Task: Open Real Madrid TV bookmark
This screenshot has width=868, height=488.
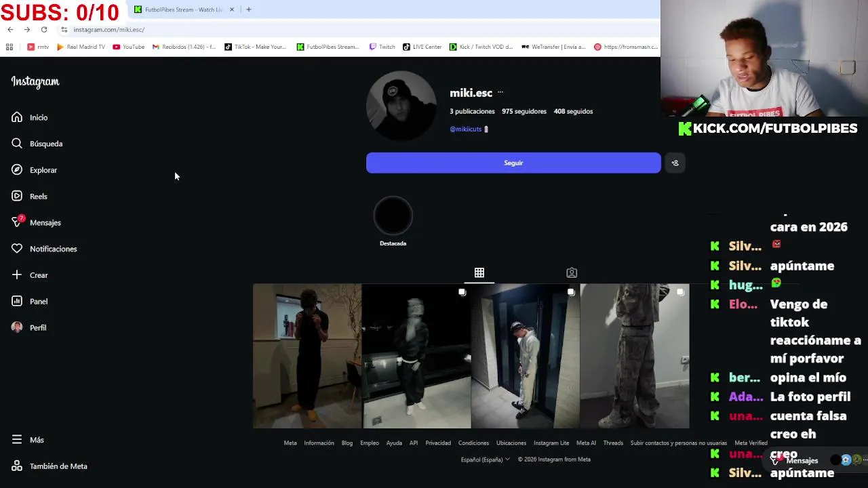Action: point(81,47)
